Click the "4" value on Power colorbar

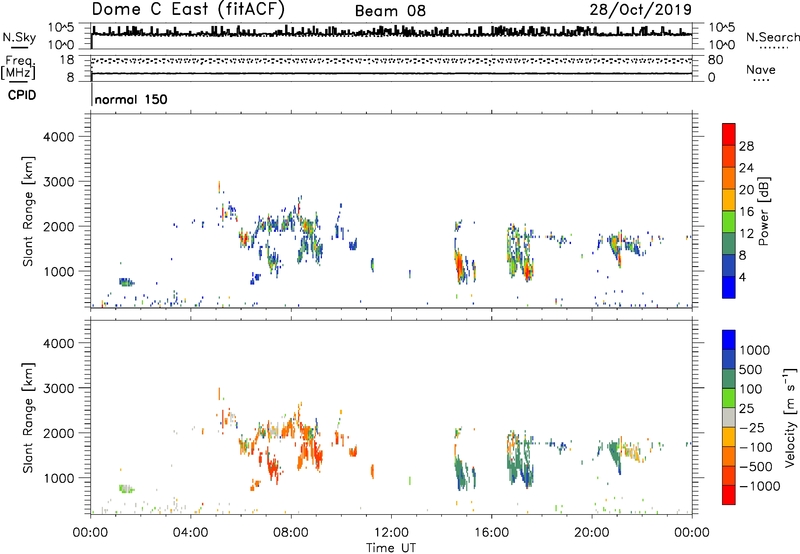[x=742, y=277]
